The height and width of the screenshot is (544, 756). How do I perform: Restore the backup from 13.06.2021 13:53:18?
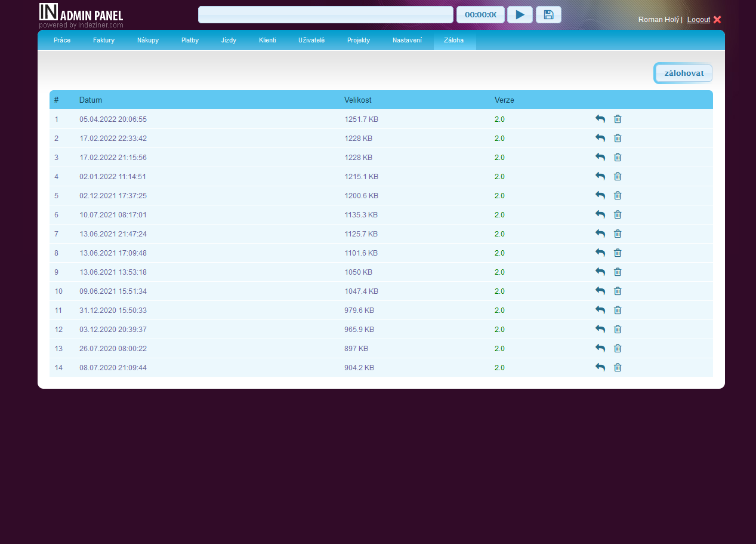click(x=600, y=272)
